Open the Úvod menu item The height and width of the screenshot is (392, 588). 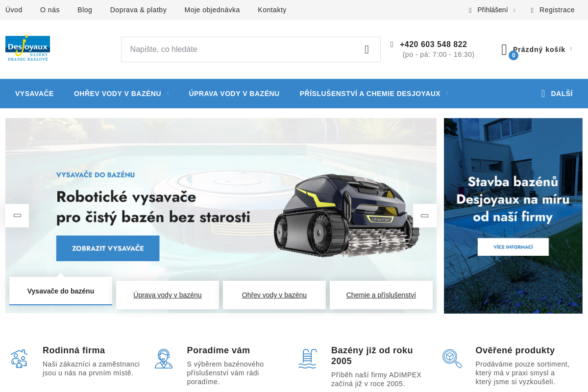[14, 10]
